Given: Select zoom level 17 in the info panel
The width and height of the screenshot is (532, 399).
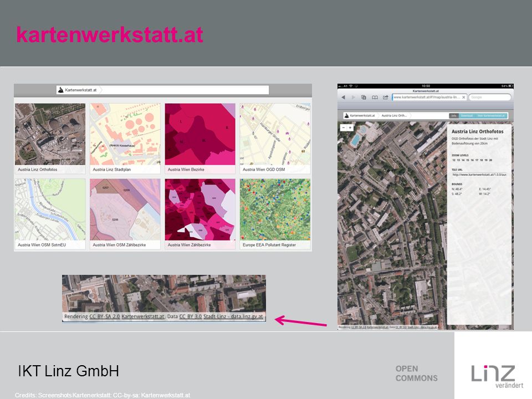Looking at the screenshot, I should click(477, 160).
